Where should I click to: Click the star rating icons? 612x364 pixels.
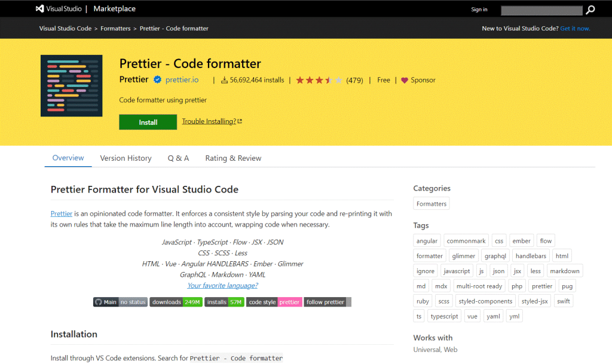(x=319, y=80)
